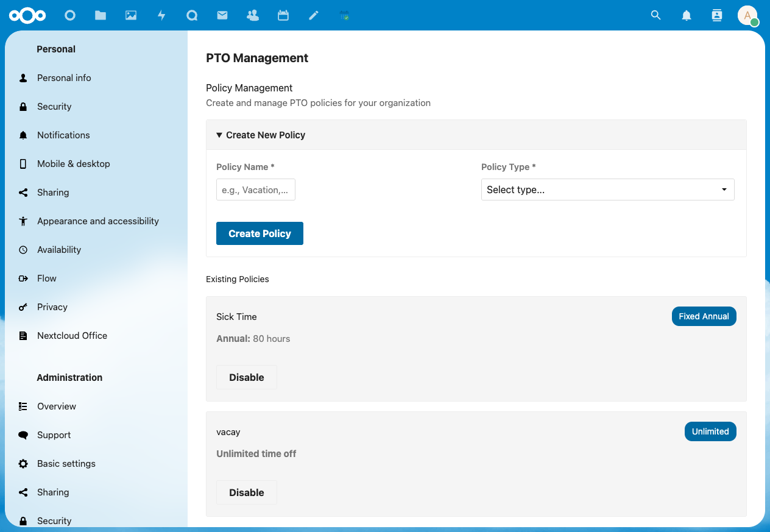The image size is (770, 532).
Task: Disable the Sick Time policy
Action: coord(247,377)
